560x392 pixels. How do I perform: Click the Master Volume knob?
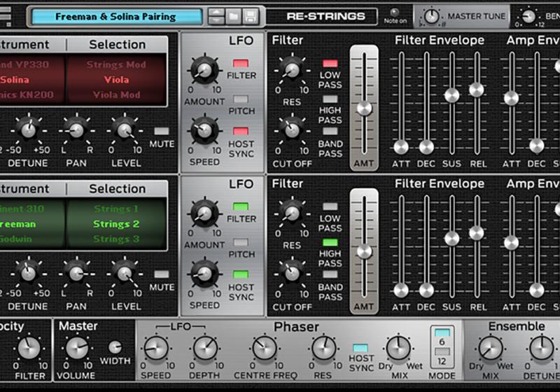click(76, 347)
